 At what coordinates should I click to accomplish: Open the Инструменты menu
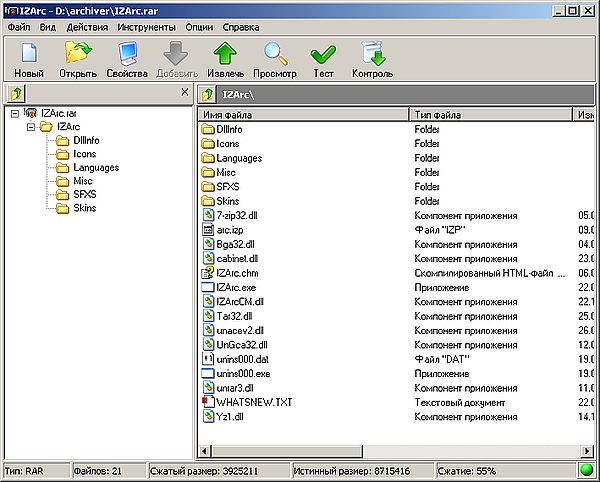[147, 28]
